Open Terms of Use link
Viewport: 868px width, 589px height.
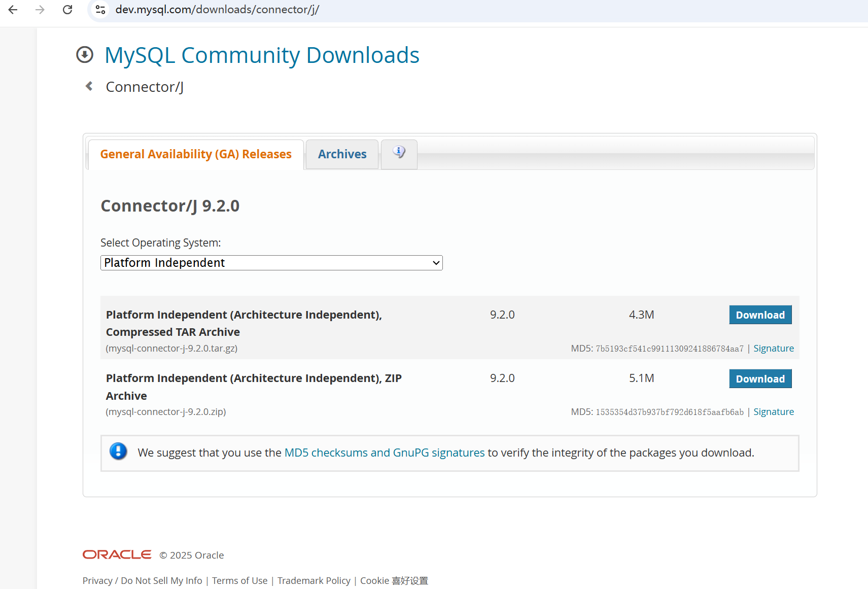239,580
